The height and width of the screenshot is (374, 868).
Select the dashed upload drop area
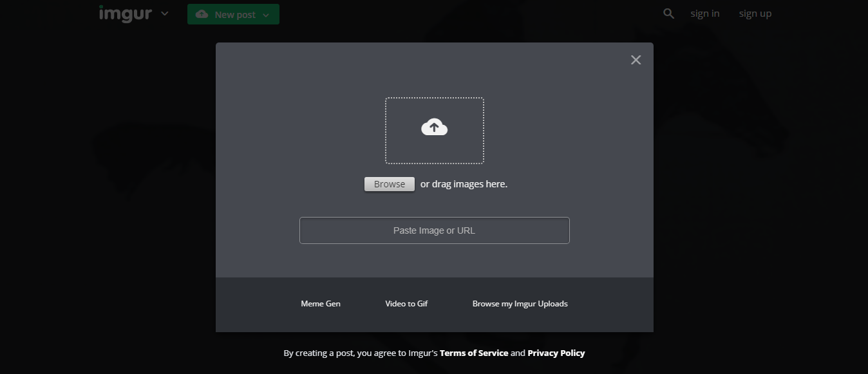point(434,130)
